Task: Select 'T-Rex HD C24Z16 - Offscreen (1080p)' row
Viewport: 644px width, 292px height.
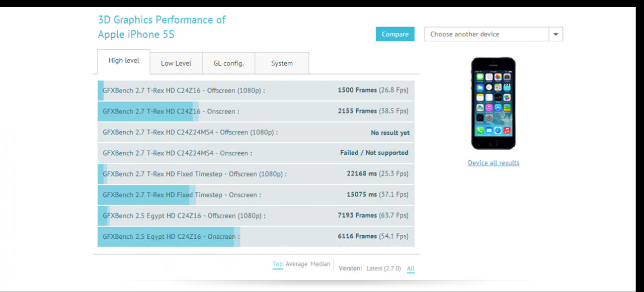Action: pyautogui.click(x=256, y=90)
